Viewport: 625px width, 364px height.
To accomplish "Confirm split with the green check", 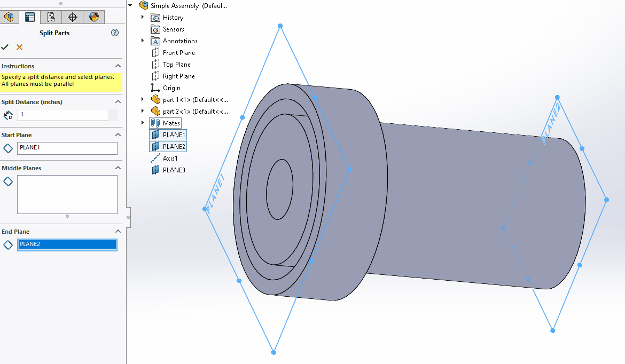I will (5, 47).
